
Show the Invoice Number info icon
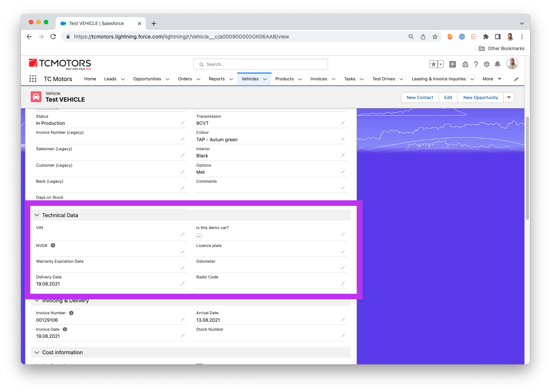click(71, 313)
